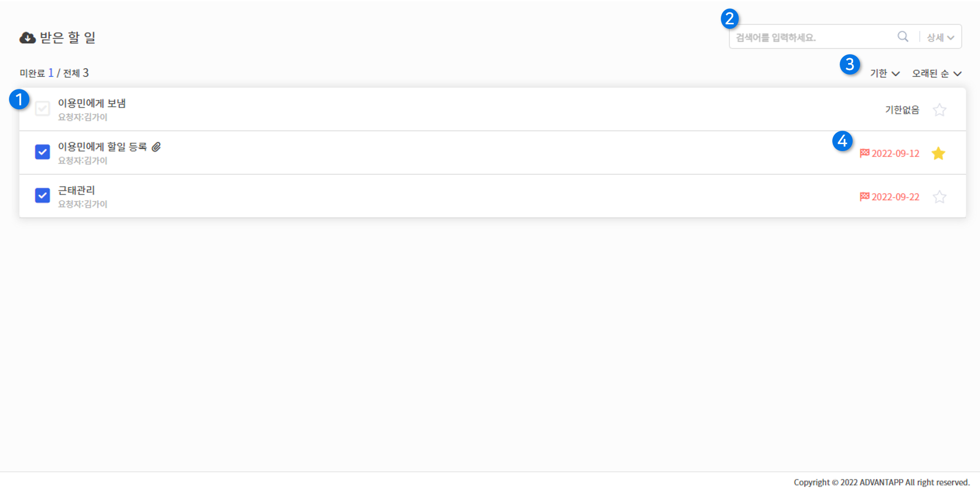Click the cloud download icon beside 받은 할 일
This screenshot has height=490, width=980.
pyautogui.click(x=27, y=38)
